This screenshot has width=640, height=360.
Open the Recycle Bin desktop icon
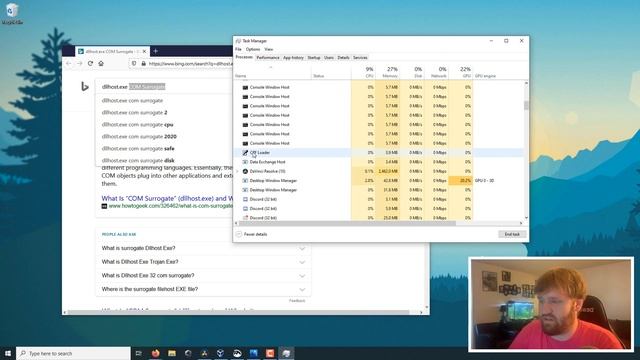pos(12,13)
